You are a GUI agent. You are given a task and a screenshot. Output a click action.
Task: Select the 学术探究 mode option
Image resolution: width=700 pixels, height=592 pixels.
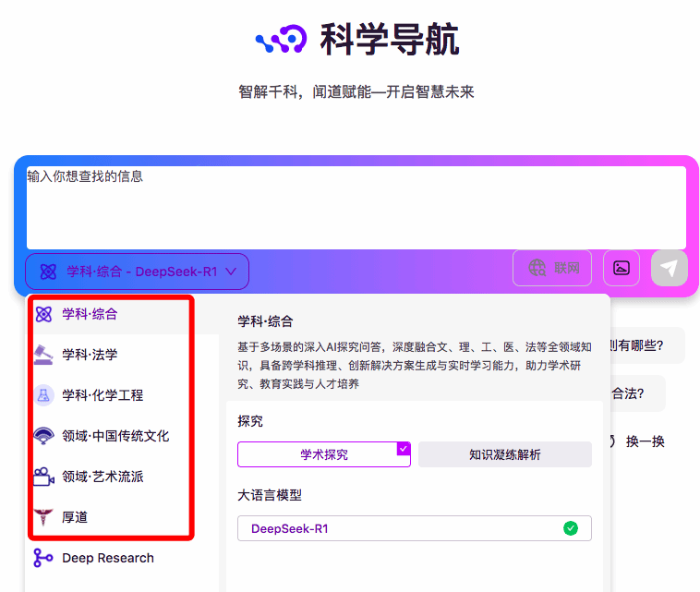[323, 454]
